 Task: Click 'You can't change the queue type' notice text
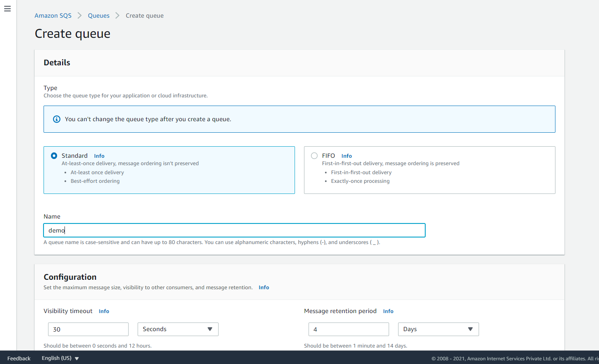click(x=148, y=119)
